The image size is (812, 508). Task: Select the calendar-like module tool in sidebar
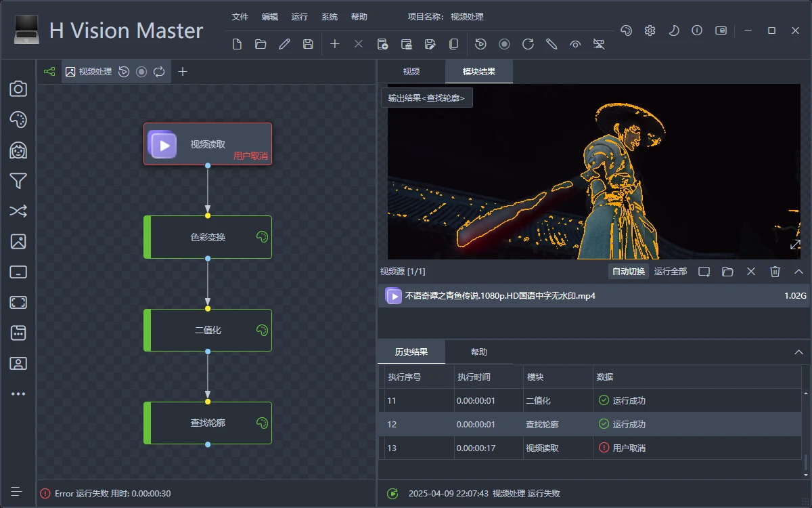click(x=18, y=333)
